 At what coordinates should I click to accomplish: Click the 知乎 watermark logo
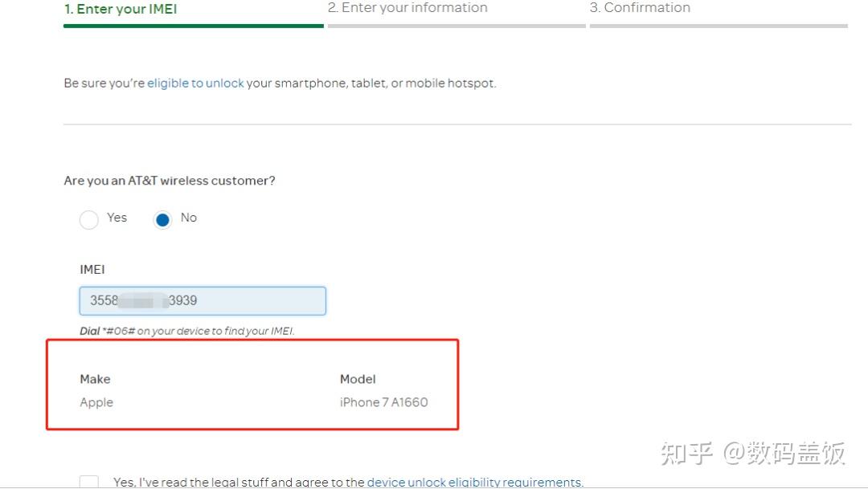(x=686, y=454)
